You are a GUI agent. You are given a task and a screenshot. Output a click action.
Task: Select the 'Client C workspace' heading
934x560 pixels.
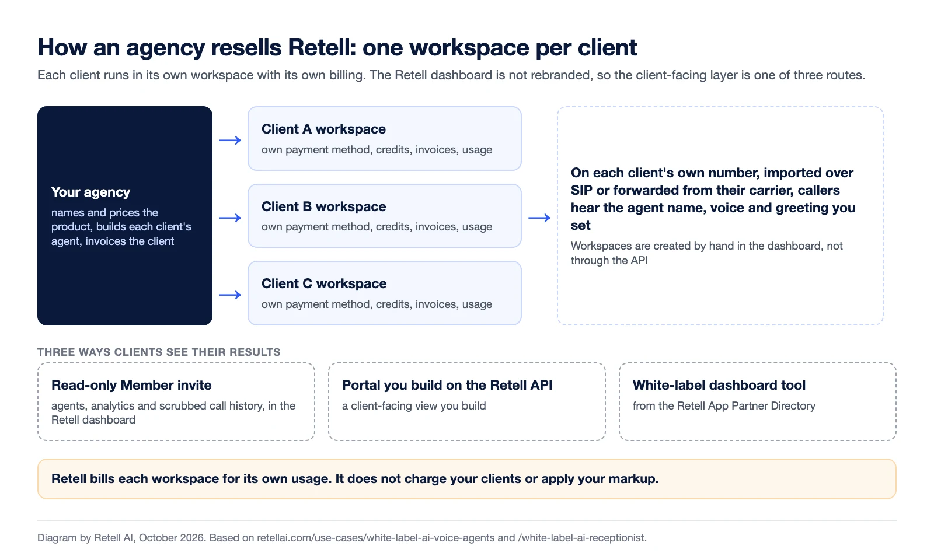[324, 283]
